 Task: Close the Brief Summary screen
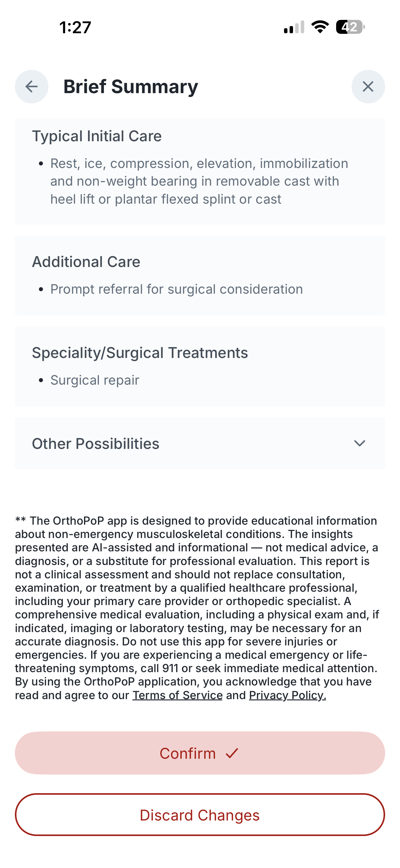point(368,87)
